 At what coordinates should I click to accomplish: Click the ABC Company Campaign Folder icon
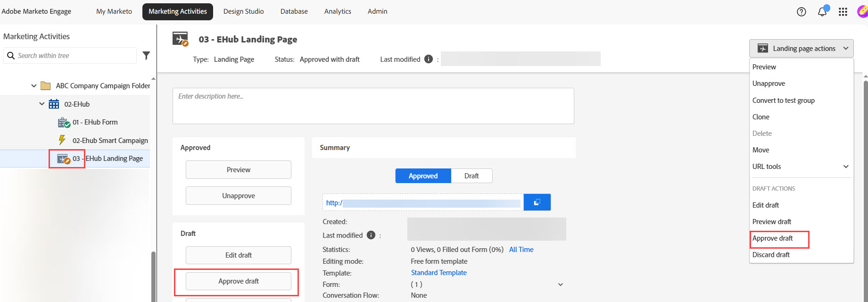pos(46,86)
